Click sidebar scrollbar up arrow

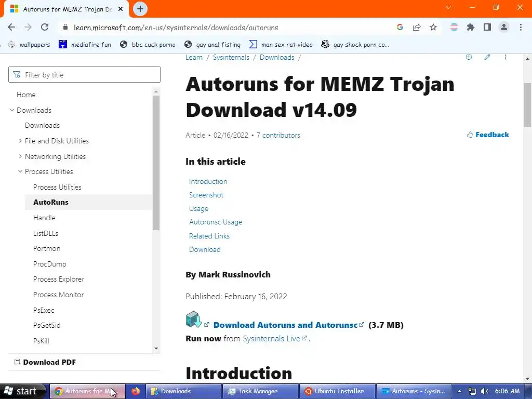coord(156,91)
